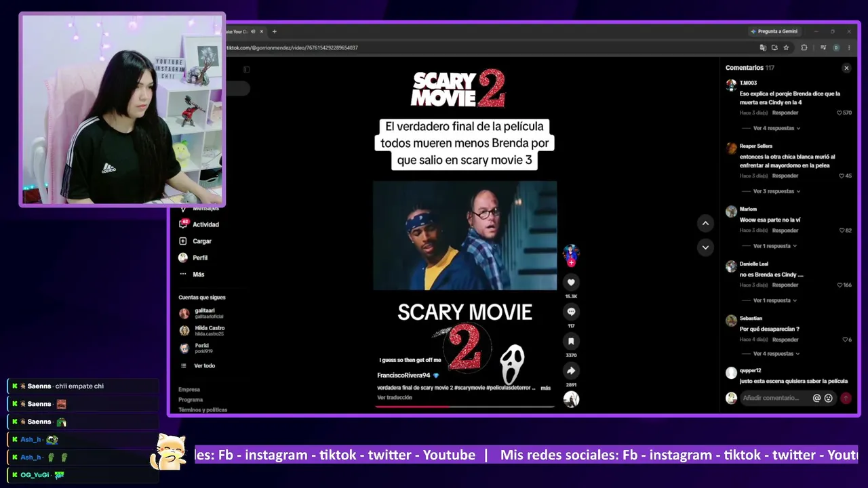
Task: Open followed account Hilda Castro
Action: pyautogui.click(x=210, y=331)
